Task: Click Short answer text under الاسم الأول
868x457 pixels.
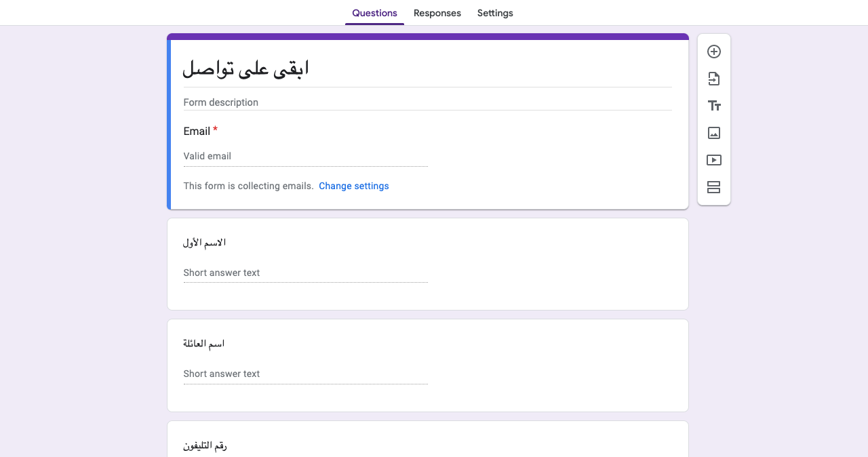Action: tap(305, 273)
